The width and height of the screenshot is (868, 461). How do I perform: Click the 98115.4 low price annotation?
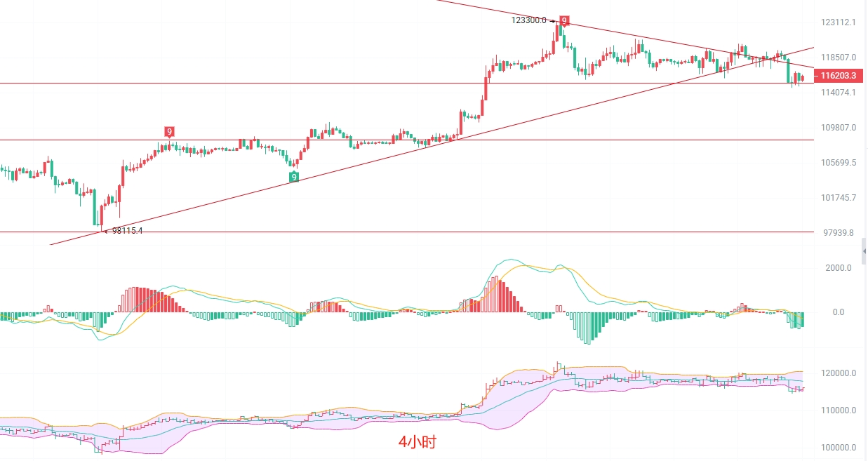coord(127,230)
